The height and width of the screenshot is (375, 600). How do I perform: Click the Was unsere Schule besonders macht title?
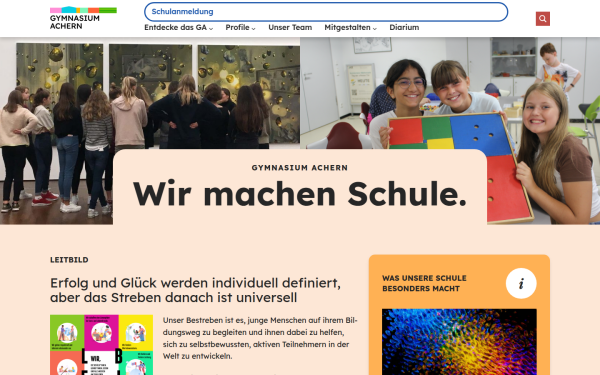(x=424, y=283)
